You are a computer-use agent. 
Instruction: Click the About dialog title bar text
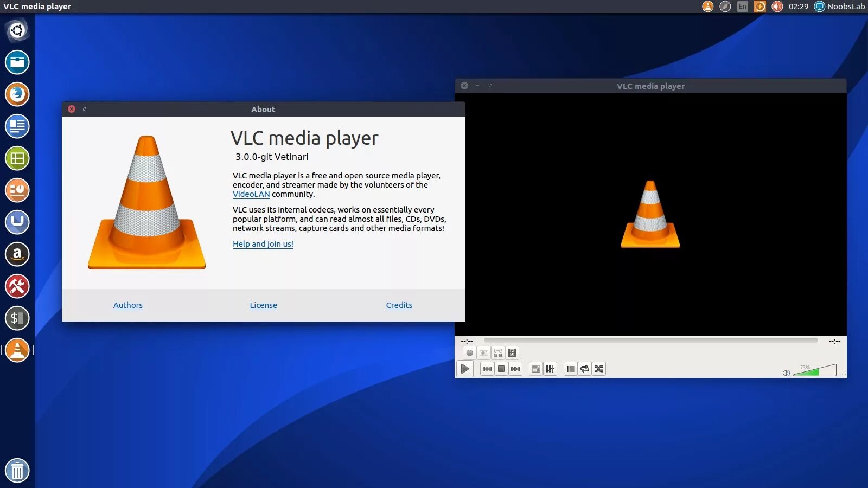[x=263, y=110]
